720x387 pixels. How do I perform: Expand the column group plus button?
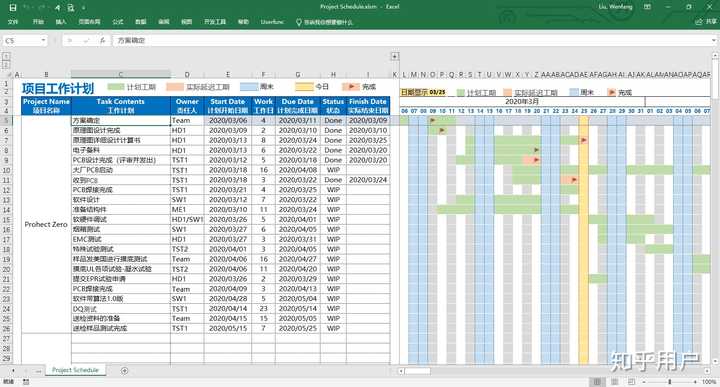tap(394, 56)
